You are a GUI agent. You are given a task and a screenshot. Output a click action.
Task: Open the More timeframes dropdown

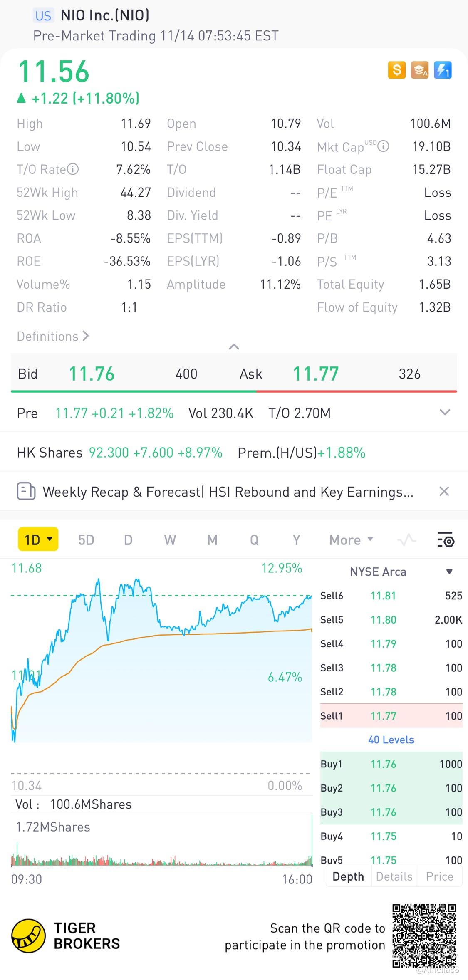(351, 540)
